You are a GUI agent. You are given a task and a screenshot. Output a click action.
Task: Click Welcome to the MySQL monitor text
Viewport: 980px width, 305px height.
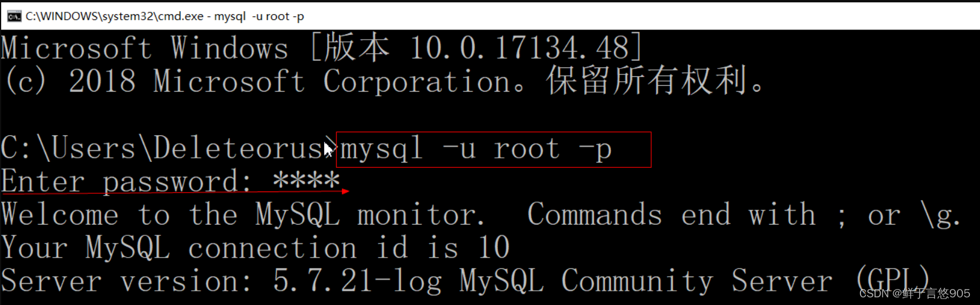[x=244, y=215]
